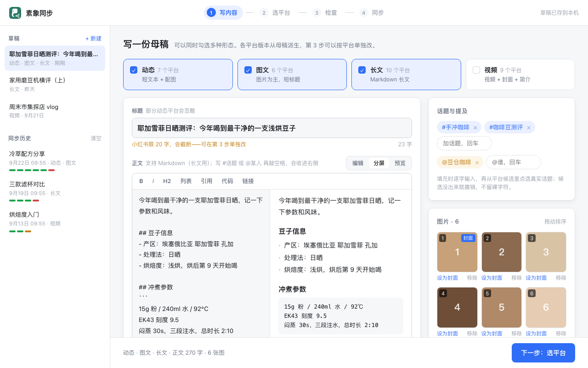Click 下一步：选平台 button
Viewport: 588px width, 368px height.
point(543,353)
